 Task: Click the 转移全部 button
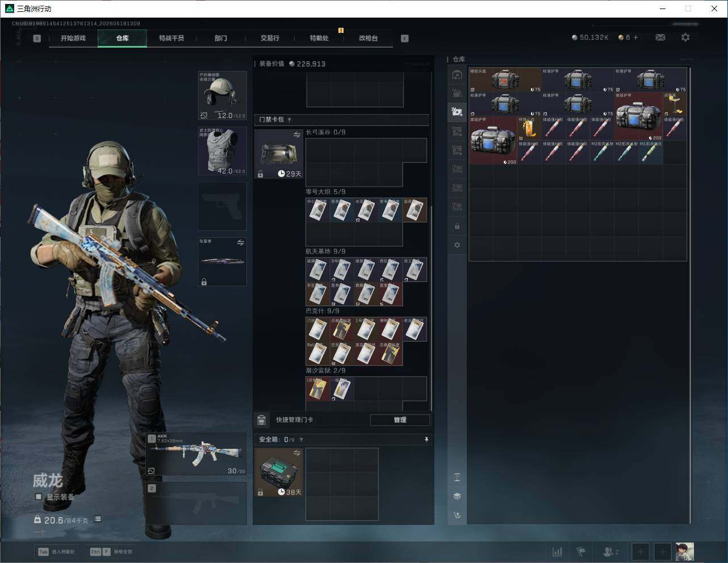pos(111,552)
